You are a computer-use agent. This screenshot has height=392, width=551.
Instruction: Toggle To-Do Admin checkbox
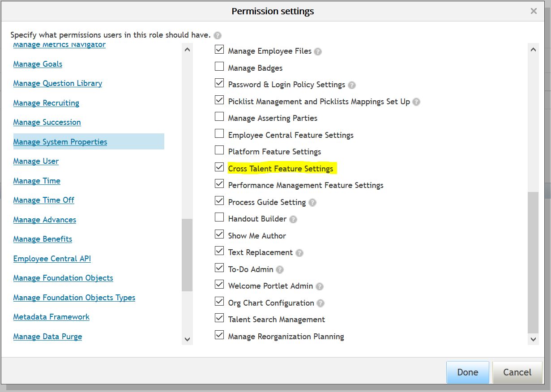pos(219,268)
